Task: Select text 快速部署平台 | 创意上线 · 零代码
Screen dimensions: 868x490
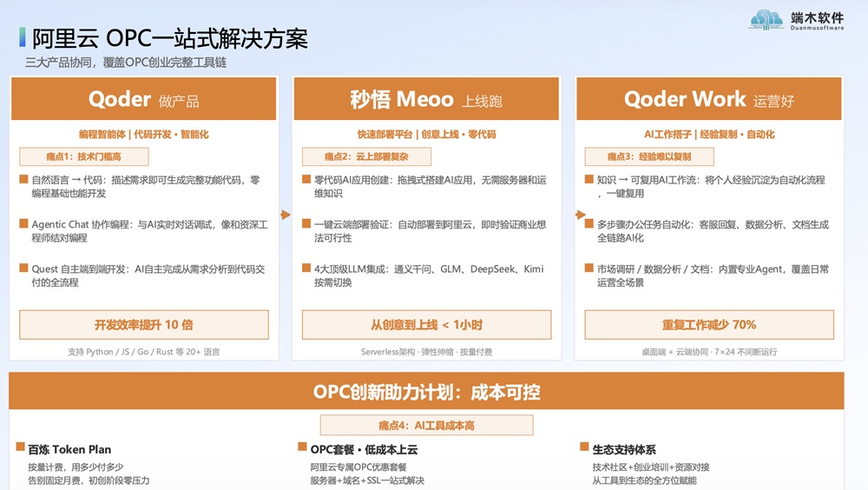Action: pos(426,134)
